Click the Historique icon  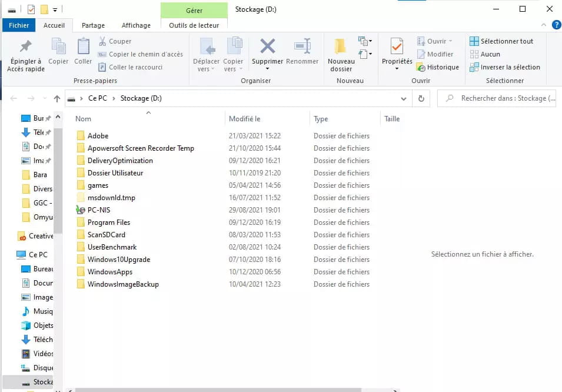click(x=421, y=67)
